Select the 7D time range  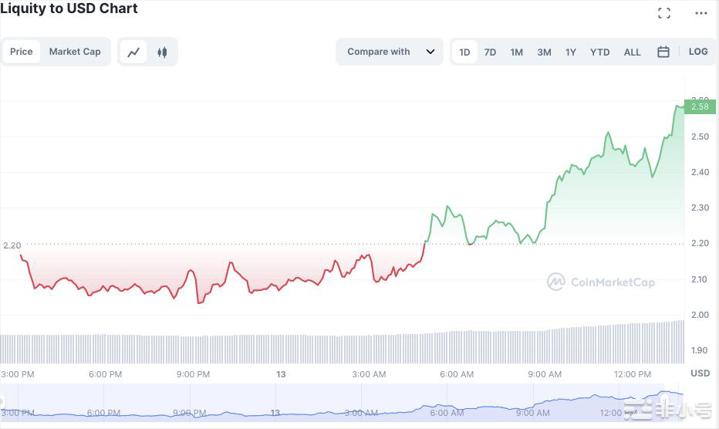coord(490,52)
